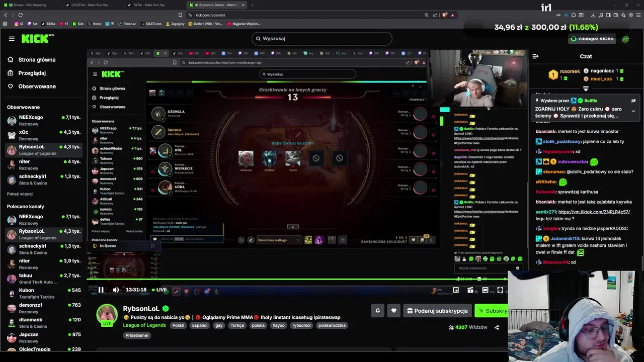This screenshot has height=362, width=644.
Task: Toggle follow heart for RybsonLoL
Action: pos(394,311)
